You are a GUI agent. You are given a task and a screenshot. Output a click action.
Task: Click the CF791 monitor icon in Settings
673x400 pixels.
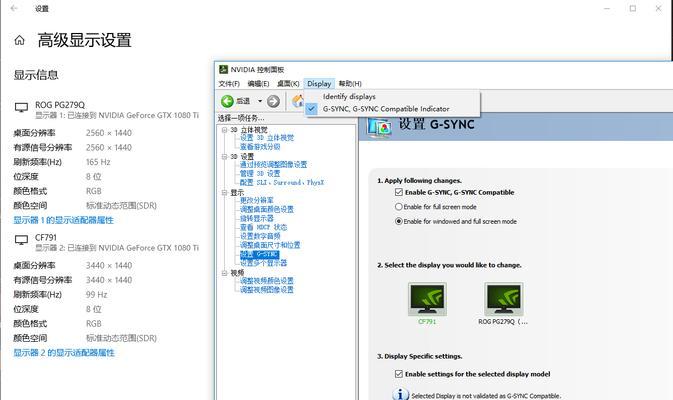(x=21, y=240)
